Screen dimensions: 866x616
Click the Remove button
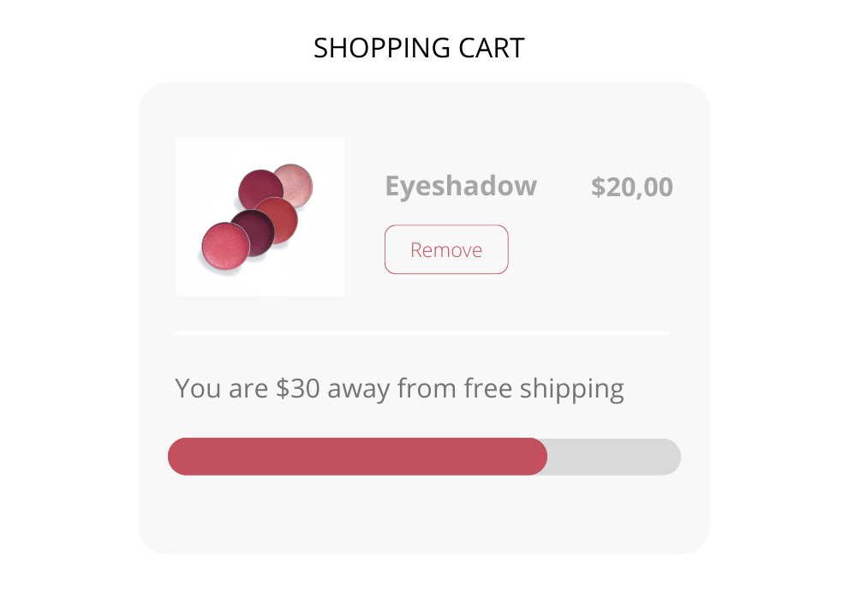tap(446, 249)
